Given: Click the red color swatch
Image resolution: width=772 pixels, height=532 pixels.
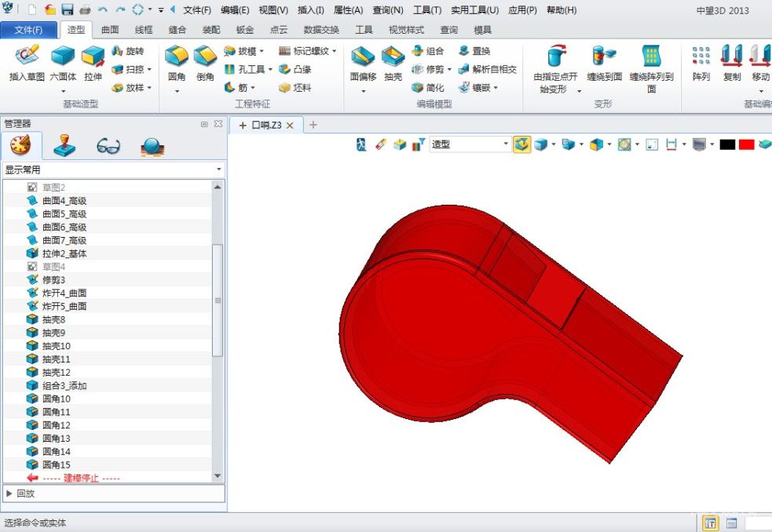Looking at the screenshot, I should click(x=746, y=144).
